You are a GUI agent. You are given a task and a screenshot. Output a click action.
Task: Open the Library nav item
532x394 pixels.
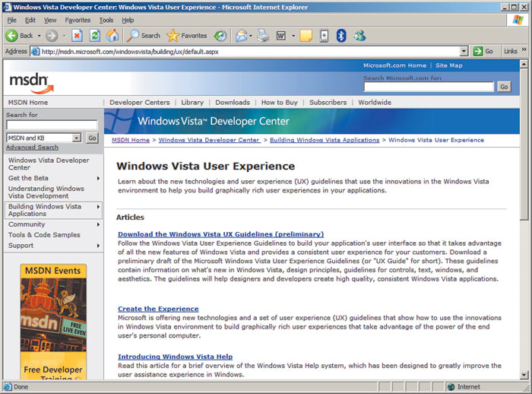(192, 103)
